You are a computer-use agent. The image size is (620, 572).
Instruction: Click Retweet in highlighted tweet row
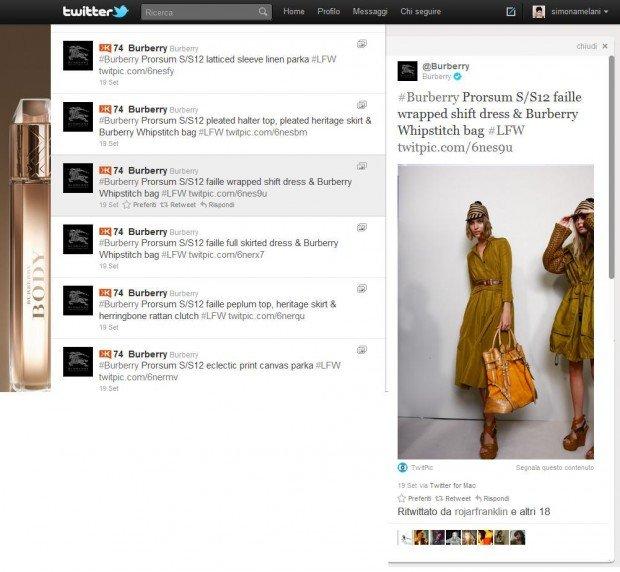tap(178, 205)
